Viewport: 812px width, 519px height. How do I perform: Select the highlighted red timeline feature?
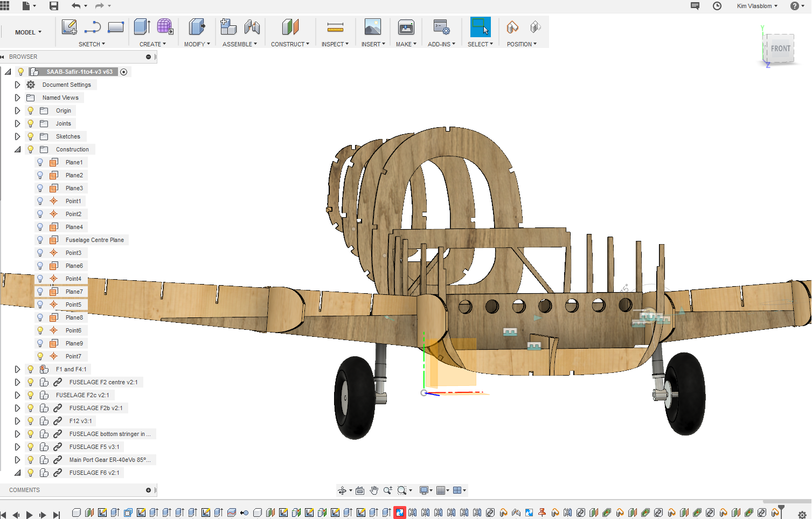point(400,513)
